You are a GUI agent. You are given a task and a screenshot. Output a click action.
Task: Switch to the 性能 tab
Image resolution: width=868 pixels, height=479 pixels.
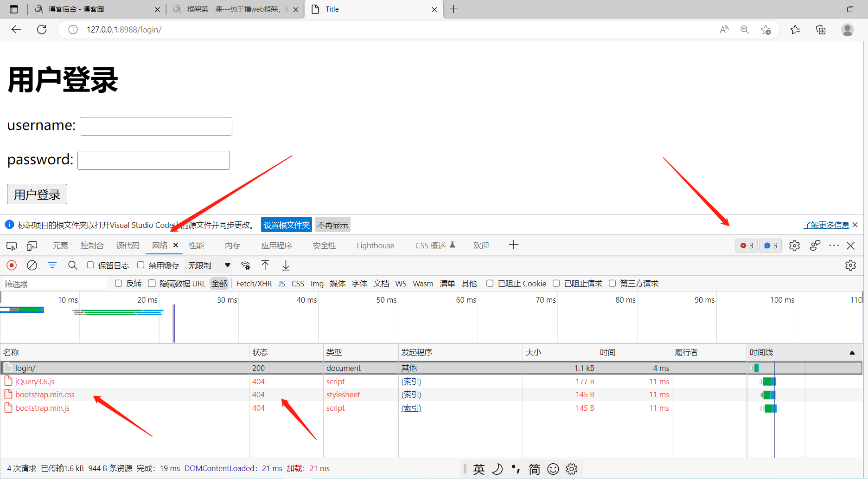click(196, 246)
